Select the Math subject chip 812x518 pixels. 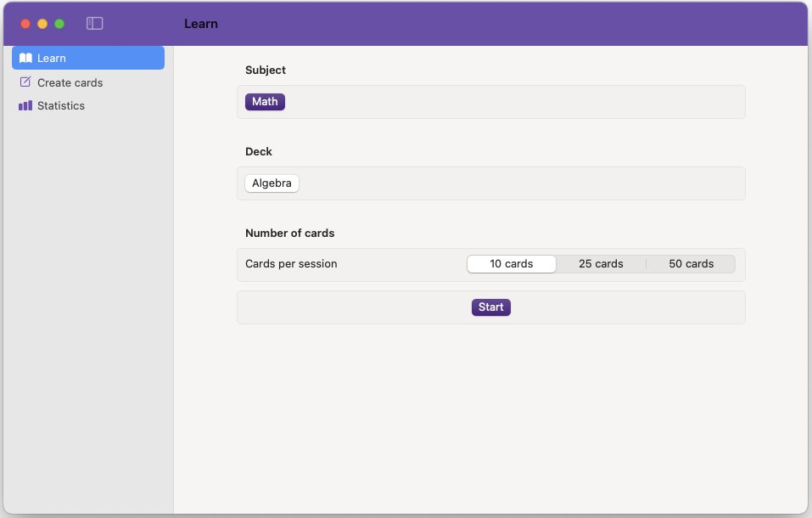point(264,101)
